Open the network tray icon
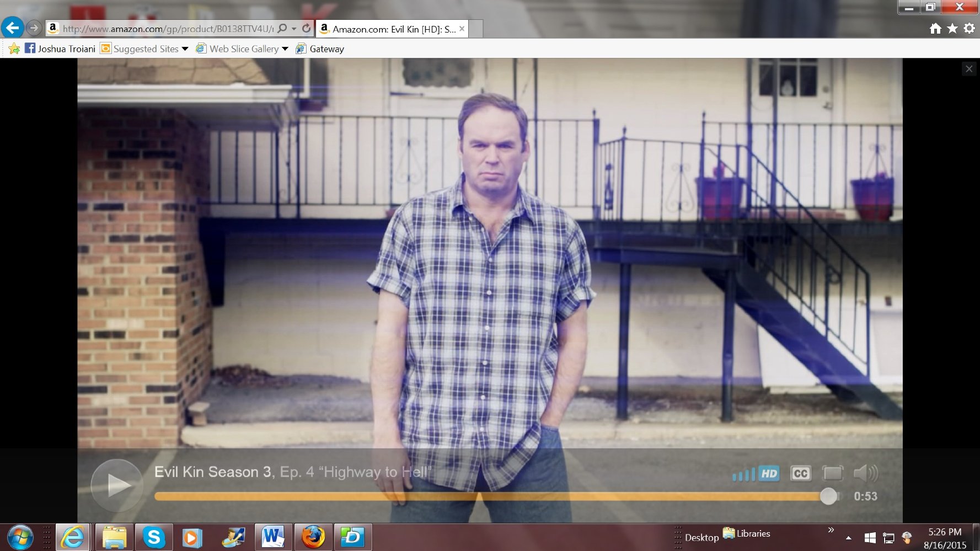The height and width of the screenshot is (551, 980). (888, 538)
